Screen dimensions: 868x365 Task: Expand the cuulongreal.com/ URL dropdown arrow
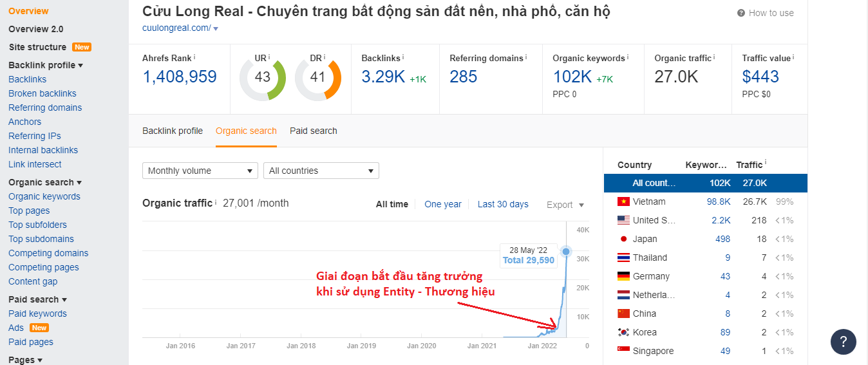(x=216, y=28)
